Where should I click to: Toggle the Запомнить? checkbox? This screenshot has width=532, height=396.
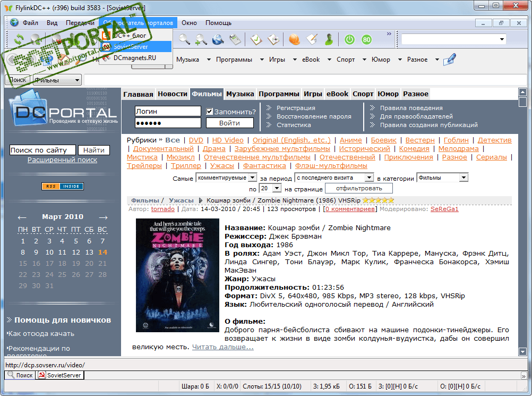[209, 112]
